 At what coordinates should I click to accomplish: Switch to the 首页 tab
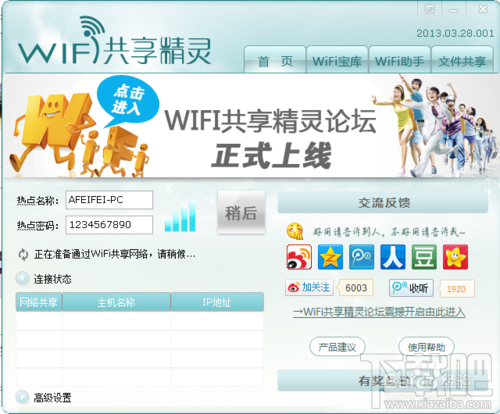click(275, 60)
